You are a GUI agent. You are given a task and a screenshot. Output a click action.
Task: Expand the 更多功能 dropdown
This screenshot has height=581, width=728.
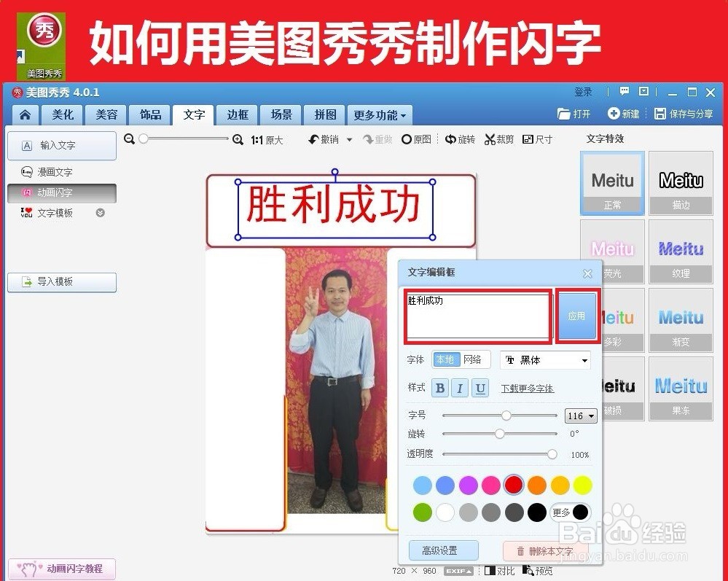tap(380, 114)
